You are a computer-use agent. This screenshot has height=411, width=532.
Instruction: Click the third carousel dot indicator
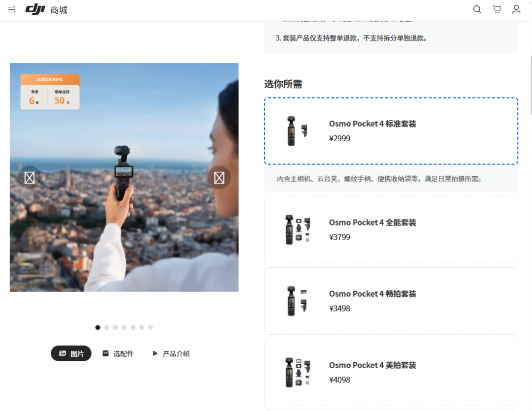115,327
